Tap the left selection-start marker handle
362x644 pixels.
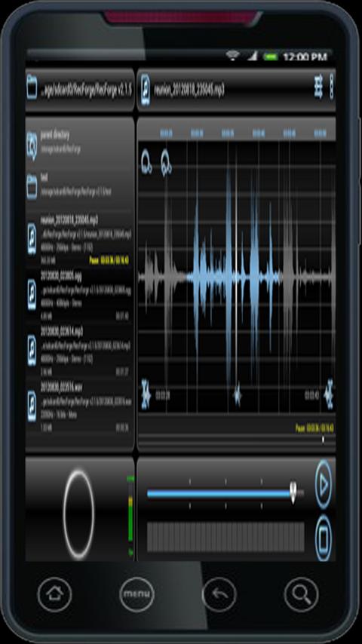tap(146, 394)
